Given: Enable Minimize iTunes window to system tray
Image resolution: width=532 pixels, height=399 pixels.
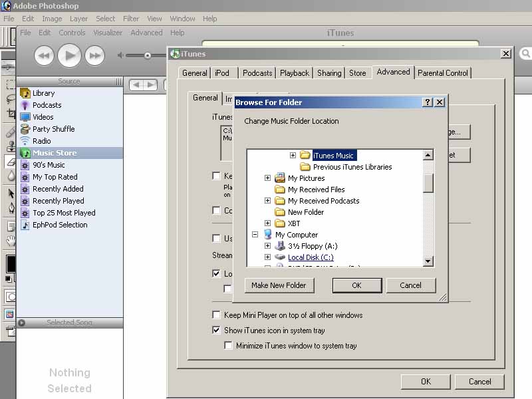Looking at the screenshot, I should tap(228, 345).
